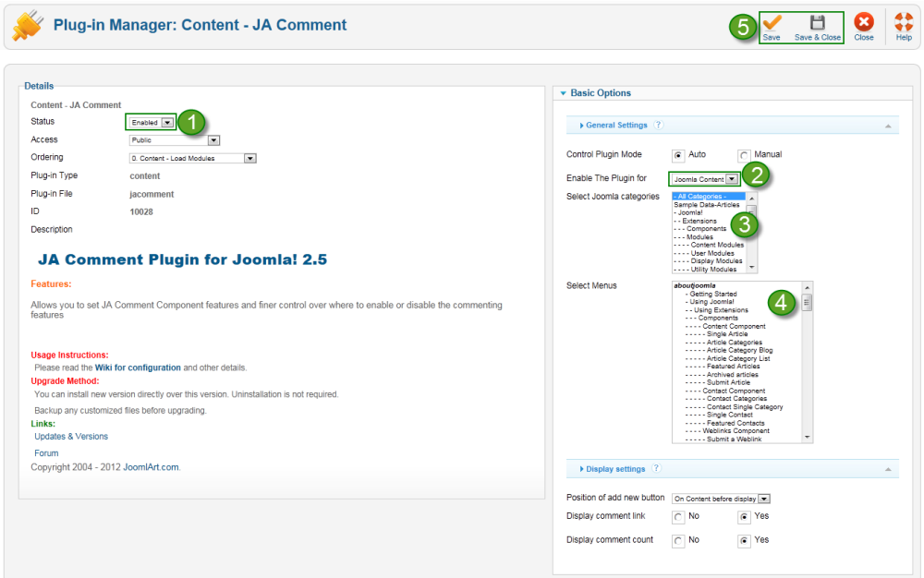Select the Display Modules category
Screen dimensions: 924x578
point(708,260)
